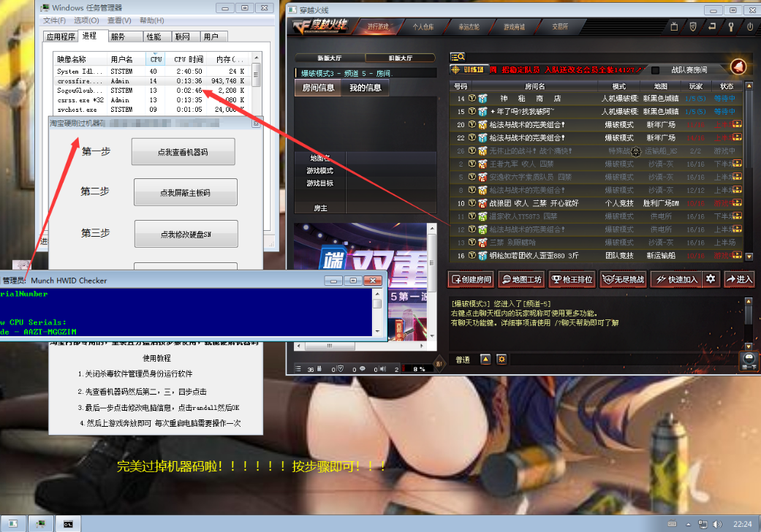The image size is (761, 532).
Task: Click the gear icon next to 快速加入
Action: tap(711, 279)
